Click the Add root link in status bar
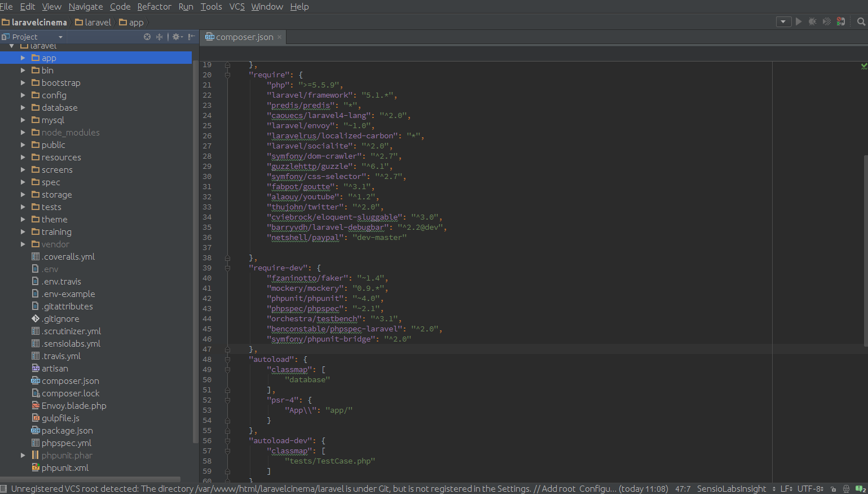This screenshot has width=868, height=494. pyautogui.click(x=558, y=489)
